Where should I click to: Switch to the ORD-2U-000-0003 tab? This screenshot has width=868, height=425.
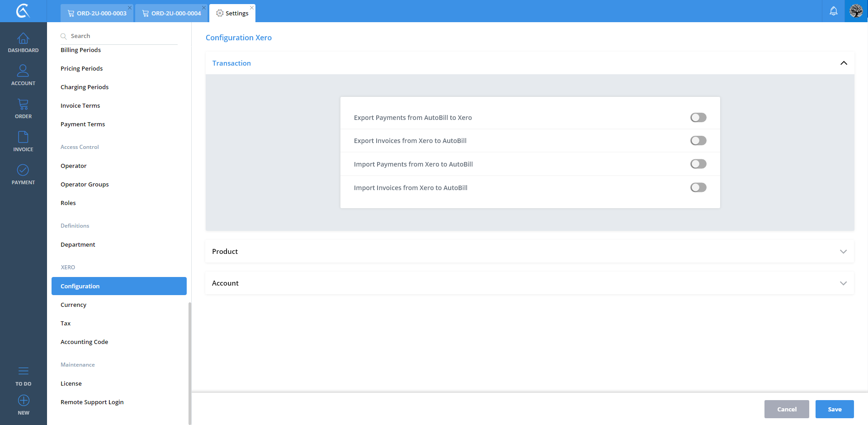[97, 13]
